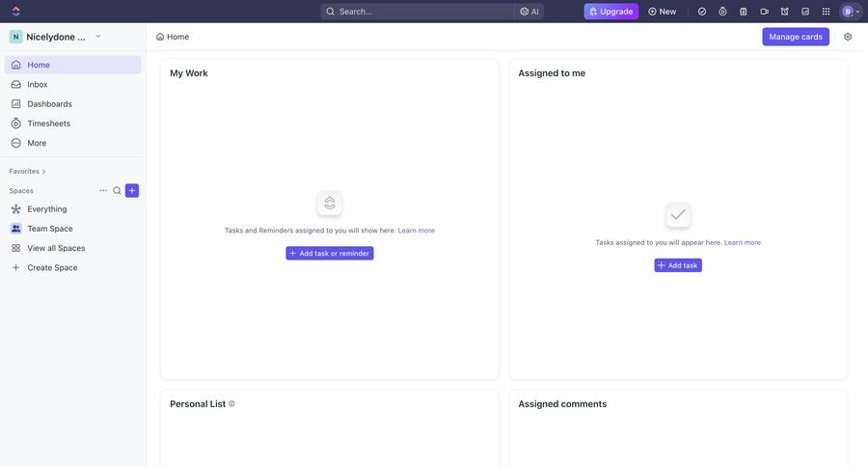Open the time tracker stopwatch icon
Screen dimensions: 868x467
click(722, 12)
